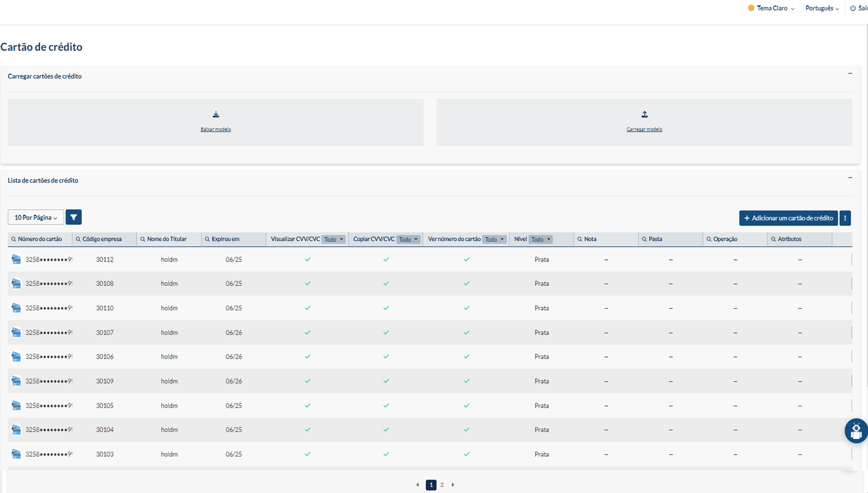Click search icon in Atributos header
Image resolution: width=868 pixels, height=493 pixels.
point(774,239)
